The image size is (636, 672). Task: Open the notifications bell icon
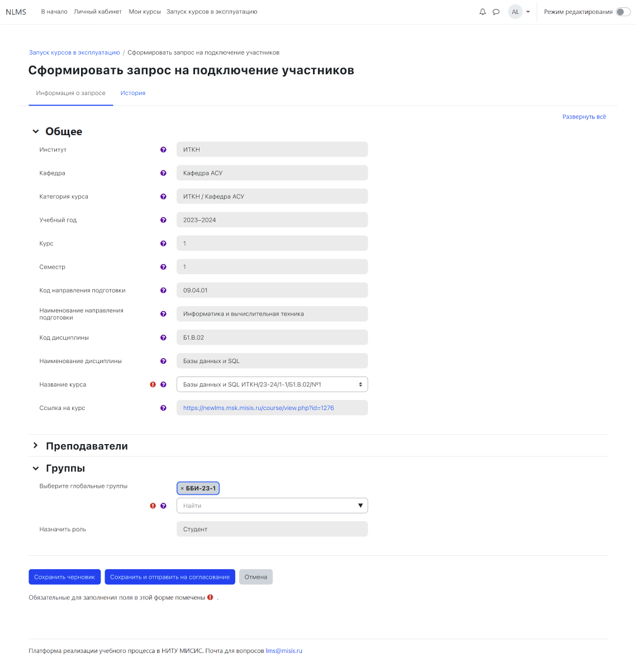click(x=483, y=12)
